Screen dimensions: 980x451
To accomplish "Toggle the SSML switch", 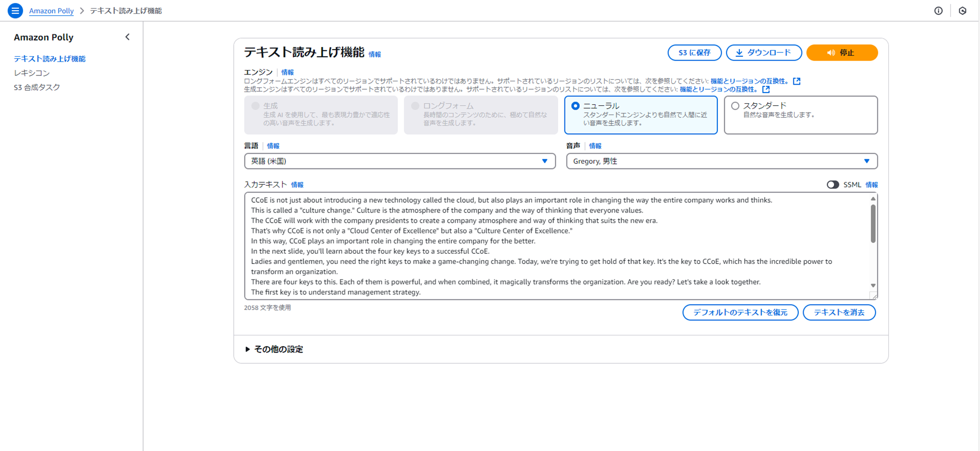I will click(x=833, y=185).
